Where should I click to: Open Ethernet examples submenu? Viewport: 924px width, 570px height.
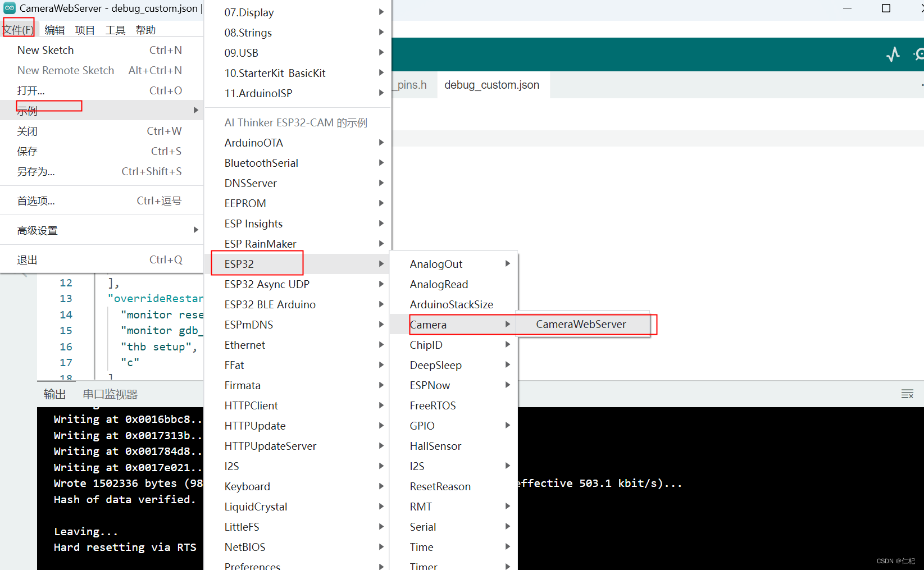298,345
